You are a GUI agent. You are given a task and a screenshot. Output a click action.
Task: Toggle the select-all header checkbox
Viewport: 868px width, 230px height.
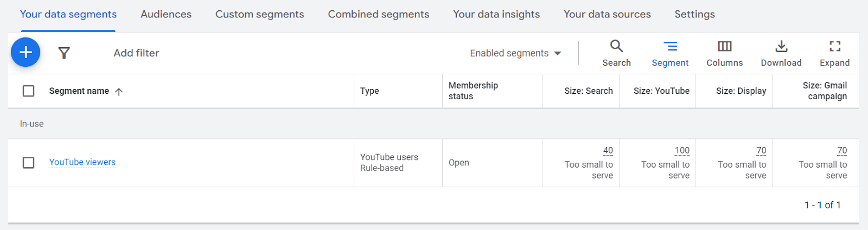click(x=29, y=91)
